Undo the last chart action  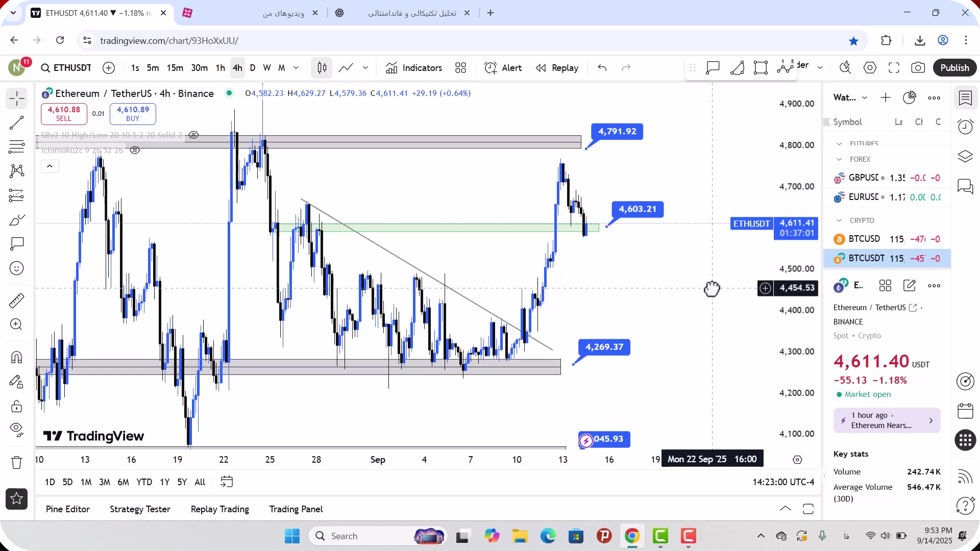pos(602,68)
